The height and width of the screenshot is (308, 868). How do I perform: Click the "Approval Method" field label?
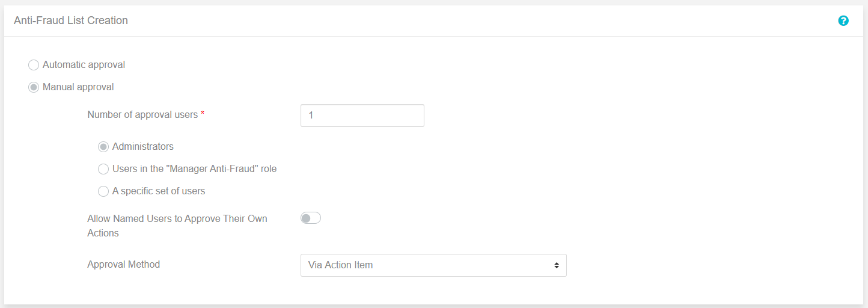[x=124, y=264]
